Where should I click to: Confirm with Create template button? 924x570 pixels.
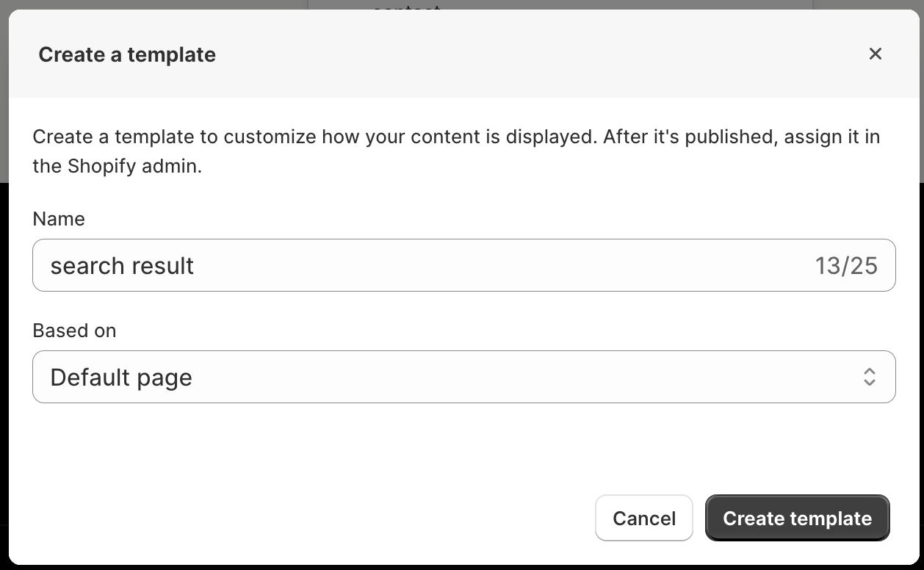click(797, 519)
